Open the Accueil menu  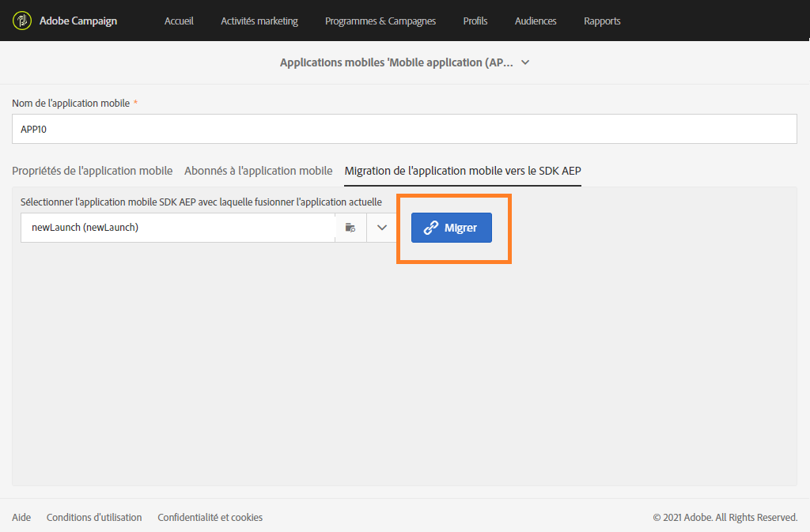click(179, 21)
